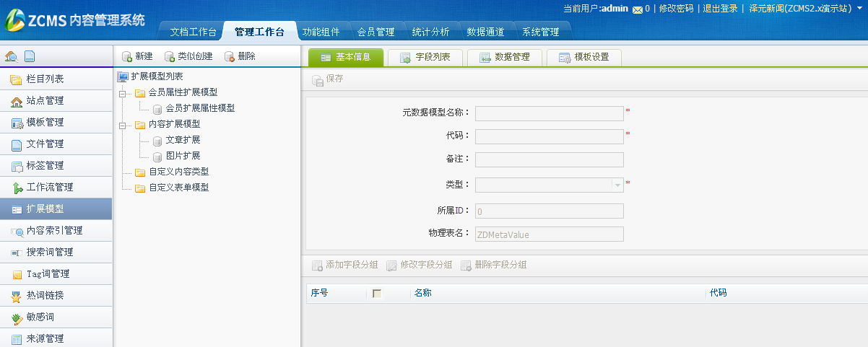Click the 保存 (Save) icon
The image size is (868, 347).
click(317, 79)
